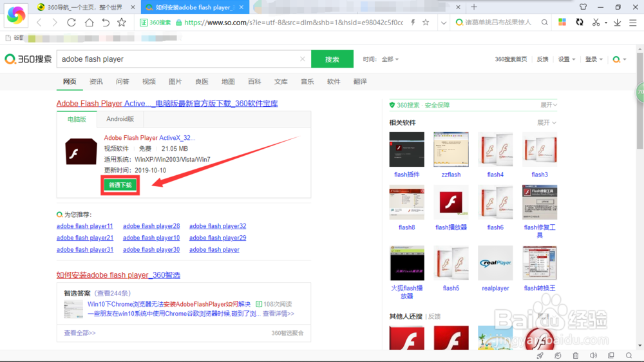Click 查看详情>> link
This screenshot has height=362, width=644.
278,314
